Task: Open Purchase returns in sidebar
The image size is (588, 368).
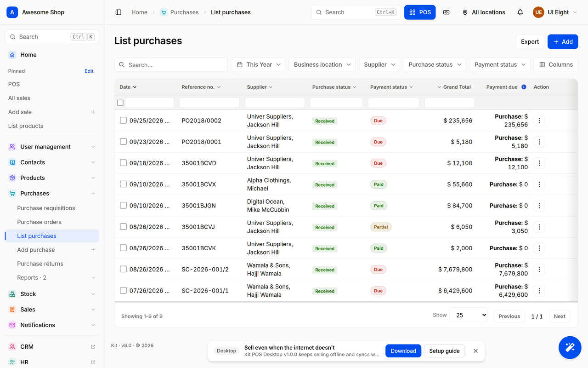Action: 40,264
